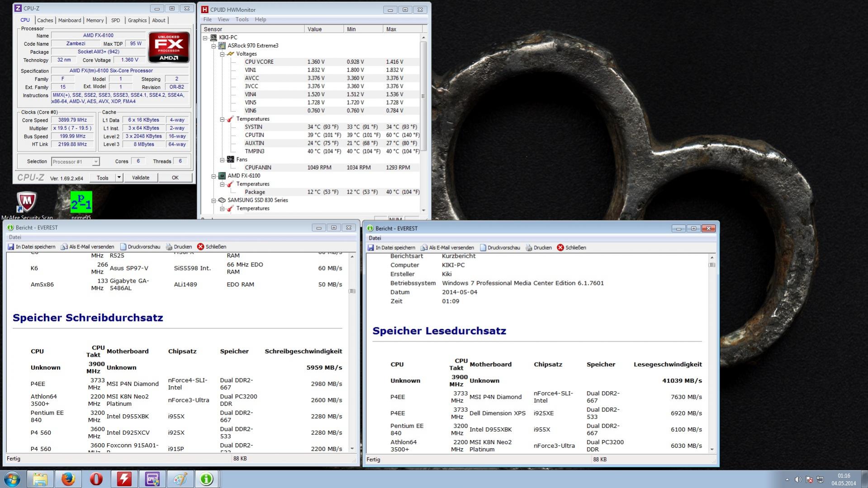Launch Firefox from the taskbar
Image resolution: width=868 pixels, height=488 pixels.
(68, 479)
